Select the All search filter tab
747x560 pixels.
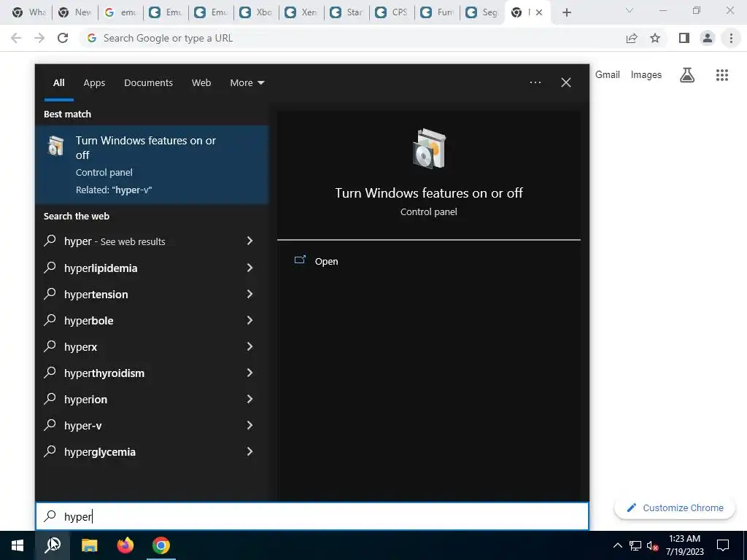click(x=58, y=83)
